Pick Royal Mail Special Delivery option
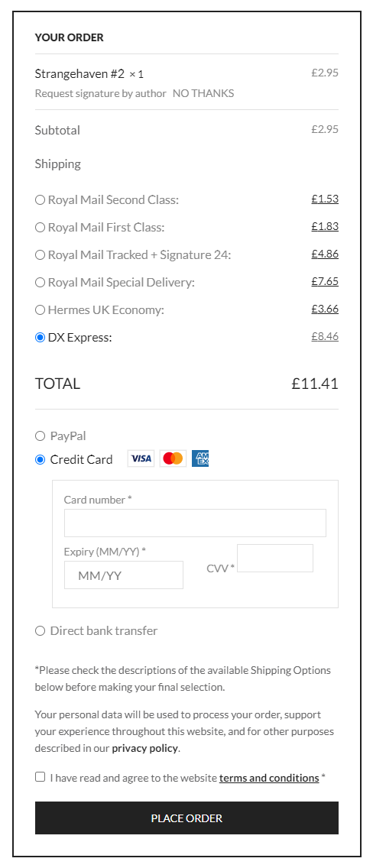 pyautogui.click(x=40, y=282)
